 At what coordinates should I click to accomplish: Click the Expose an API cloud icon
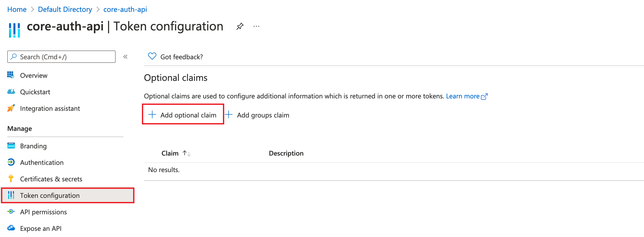click(x=11, y=228)
